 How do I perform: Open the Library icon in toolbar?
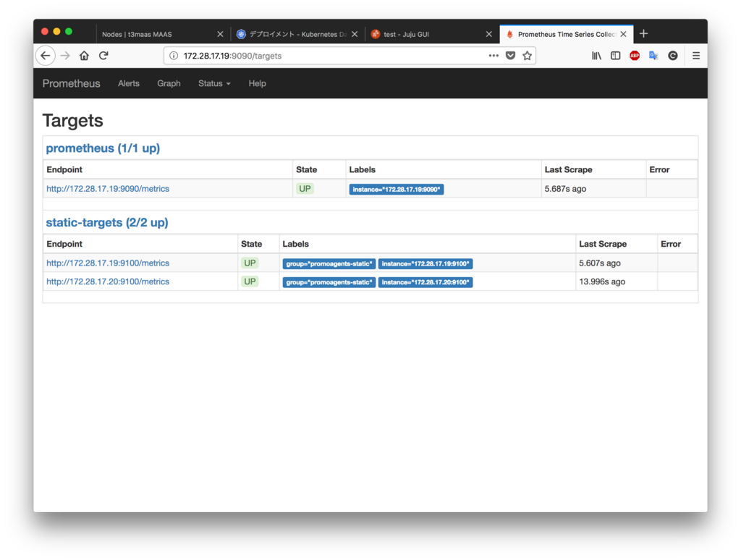click(x=596, y=56)
